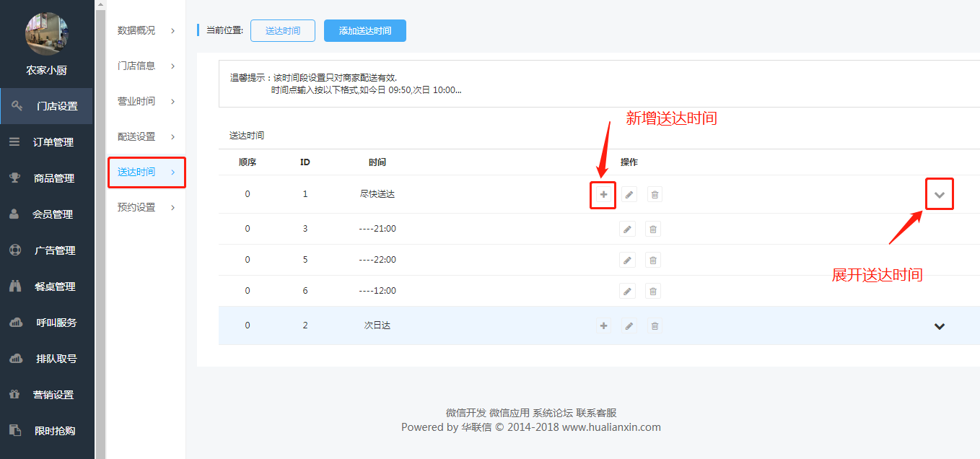Click the user icon beside 会员管理
Screen dimensions: 980x459
pos(14,214)
